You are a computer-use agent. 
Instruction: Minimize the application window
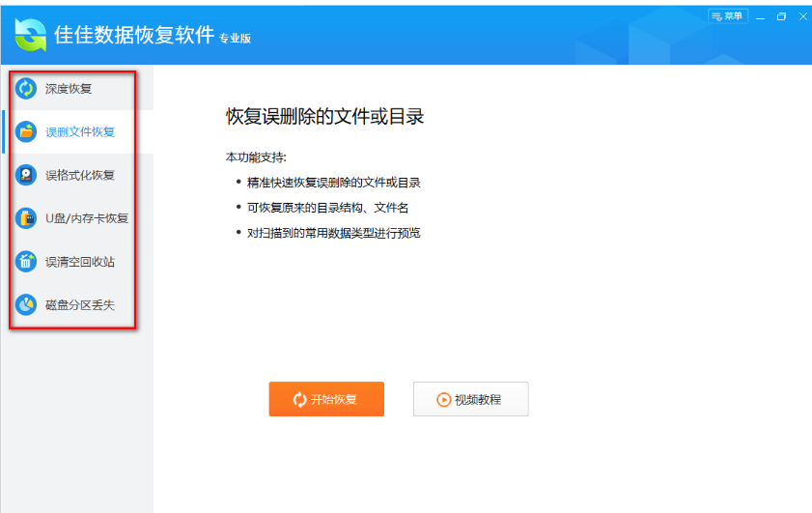760,17
